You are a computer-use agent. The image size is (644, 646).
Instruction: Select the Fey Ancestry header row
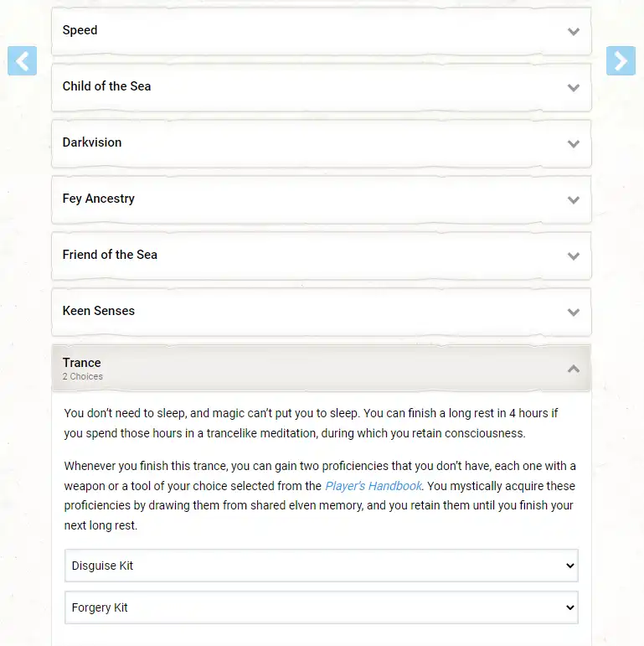(322, 199)
